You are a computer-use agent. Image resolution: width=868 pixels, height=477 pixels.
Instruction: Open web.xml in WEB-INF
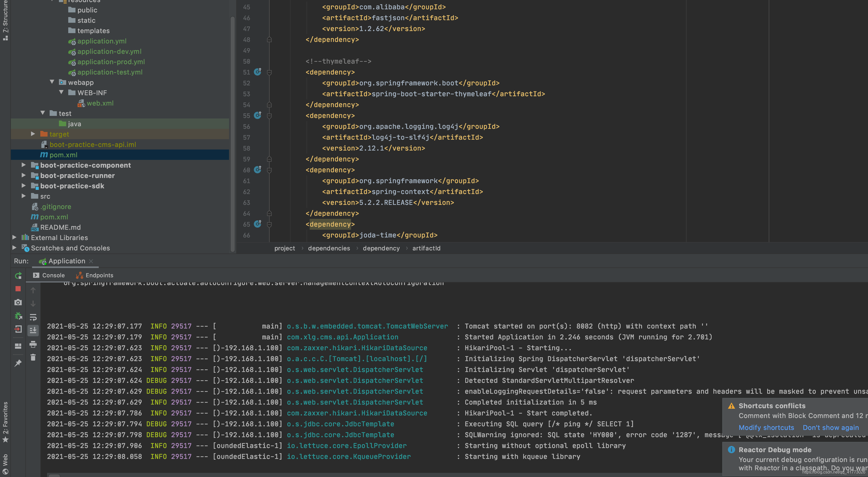point(100,103)
